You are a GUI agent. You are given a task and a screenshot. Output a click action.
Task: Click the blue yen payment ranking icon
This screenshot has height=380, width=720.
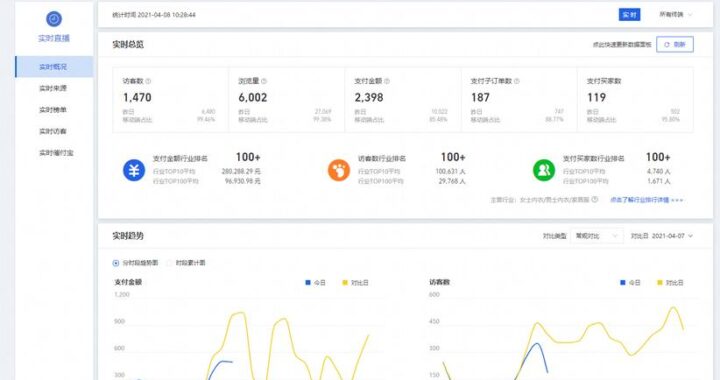point(134,170)
